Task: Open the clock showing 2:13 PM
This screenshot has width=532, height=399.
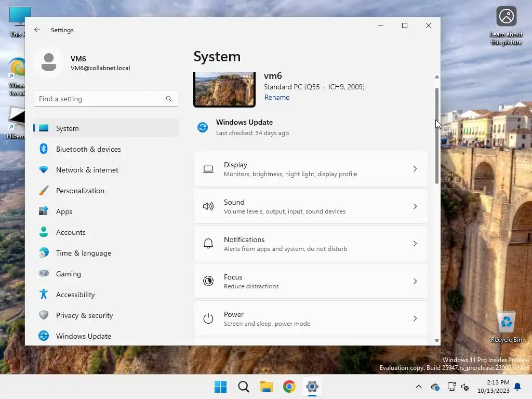Action: (x=494, y=387)
